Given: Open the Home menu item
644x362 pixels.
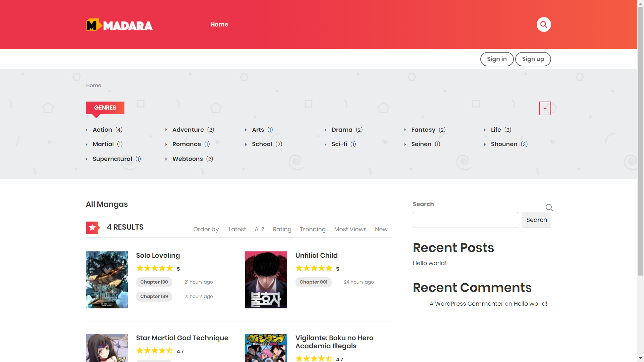Looking at the screenshot, I should pyautogui.click(x=219, y=24).
